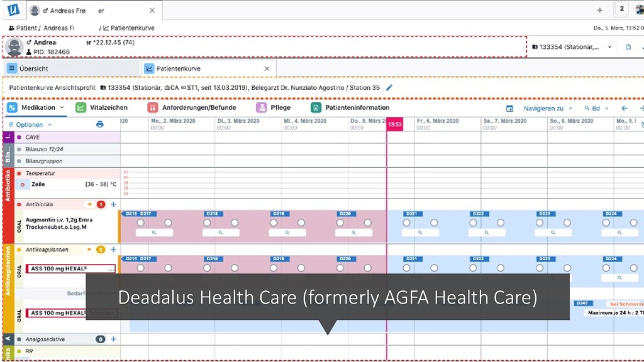This screenshot has height=362, width=644.
Task: Add an Antibiotika entry with plus
Action: coord(113,204)
